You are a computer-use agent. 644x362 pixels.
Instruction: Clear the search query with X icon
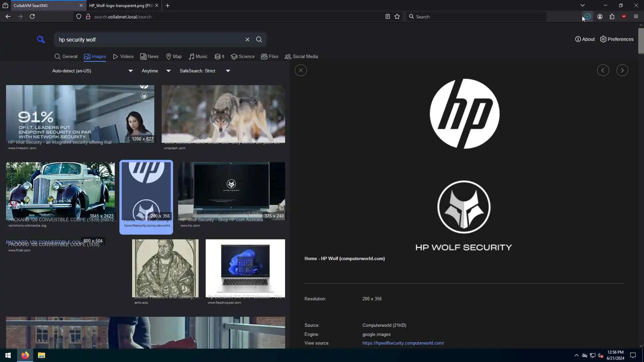(247, 40)
